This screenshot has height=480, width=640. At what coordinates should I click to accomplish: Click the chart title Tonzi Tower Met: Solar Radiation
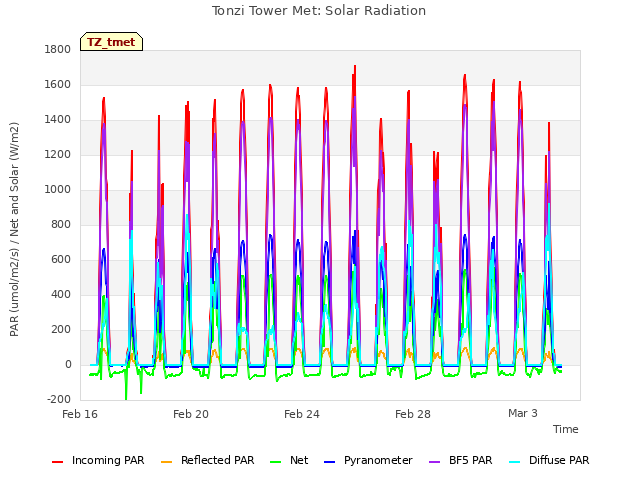(319, 11)
